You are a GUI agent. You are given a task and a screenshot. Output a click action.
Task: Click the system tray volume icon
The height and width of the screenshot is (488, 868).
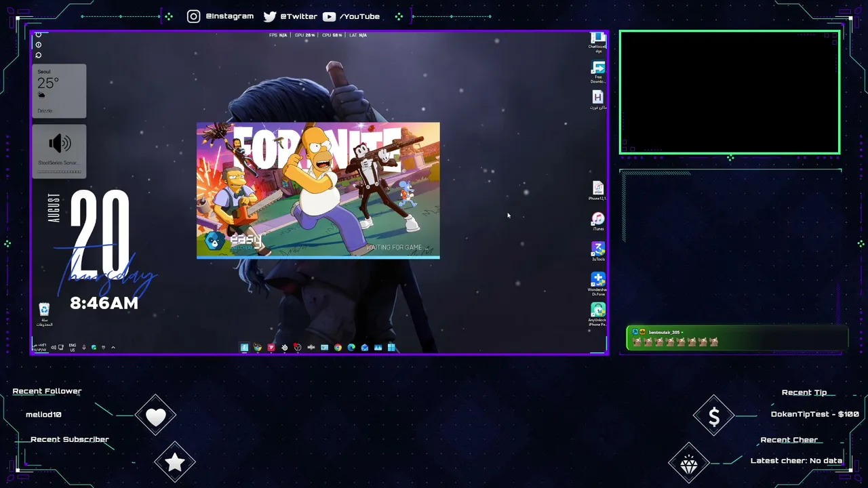point(54,348)
